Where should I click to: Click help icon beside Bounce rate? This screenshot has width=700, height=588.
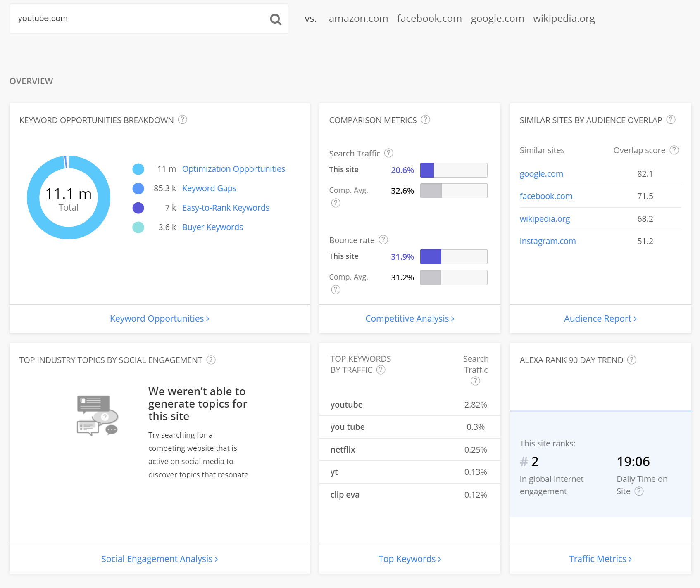(x=383, y=240)
